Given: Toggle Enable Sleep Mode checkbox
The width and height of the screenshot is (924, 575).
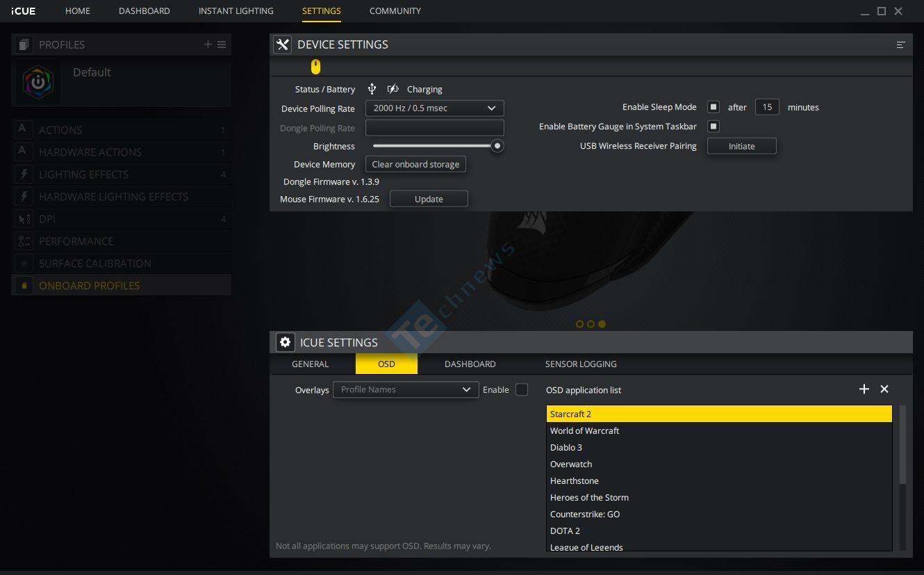Looking at the screenshot, I should pos(713,107).
